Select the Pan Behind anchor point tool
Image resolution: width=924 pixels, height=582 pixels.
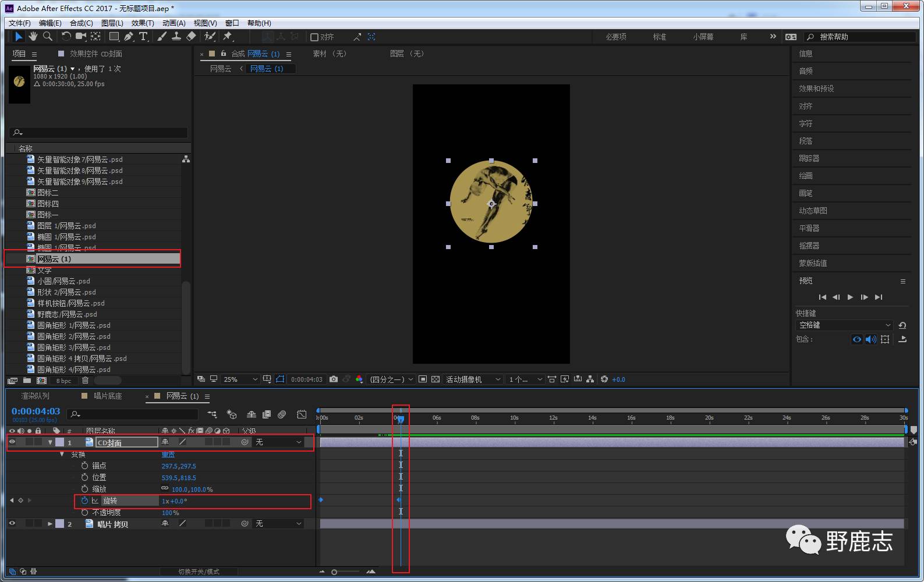[x=96, y=37]
